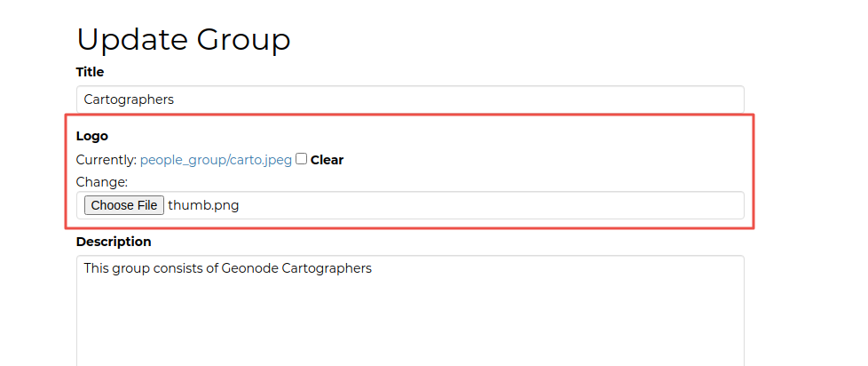Click the Title field label
The image size is (868, 366).
point(90,72)
